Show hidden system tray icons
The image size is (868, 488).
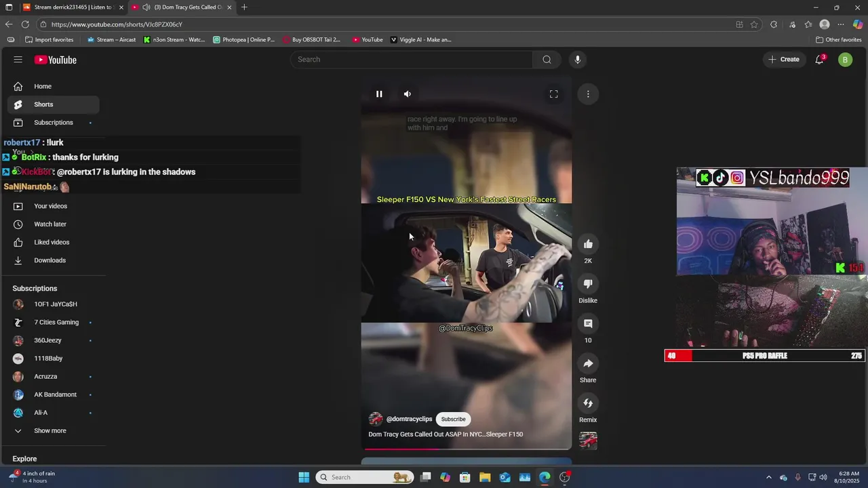click(x=768, y=477)
